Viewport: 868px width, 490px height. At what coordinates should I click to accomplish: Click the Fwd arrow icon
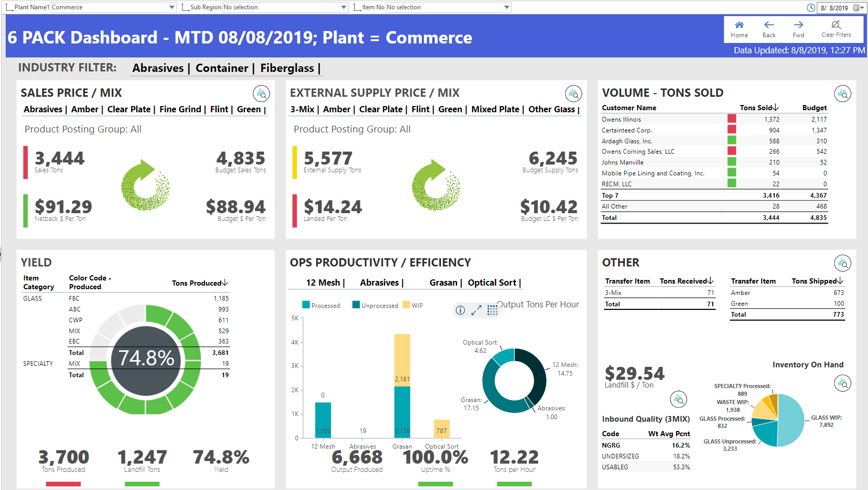coord(798,25)
